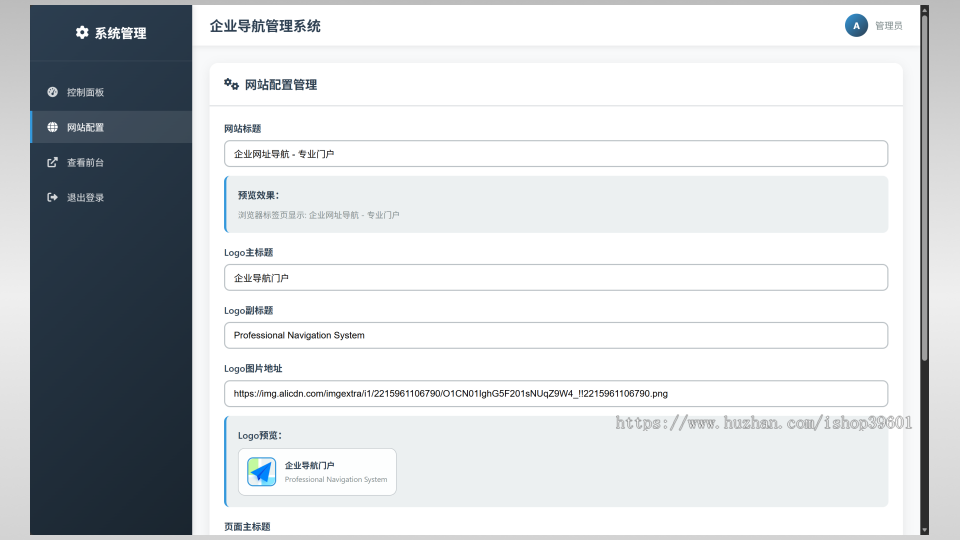Click the admin avatar circle labeled A
This screenshot has width=960, height=540.
point(856,26)
